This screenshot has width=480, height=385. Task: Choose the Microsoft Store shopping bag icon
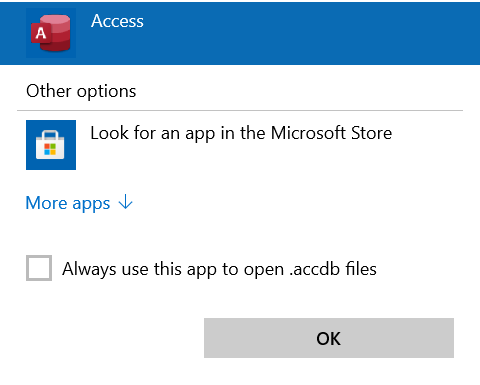[x=50, y=145]
